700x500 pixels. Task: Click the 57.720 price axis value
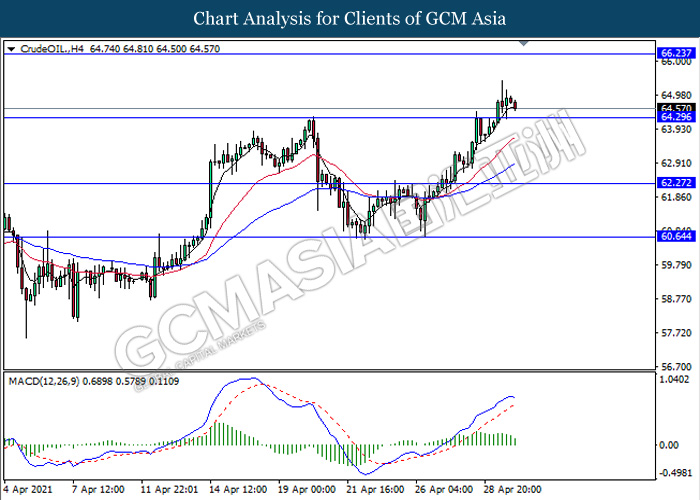click(676, 333)
